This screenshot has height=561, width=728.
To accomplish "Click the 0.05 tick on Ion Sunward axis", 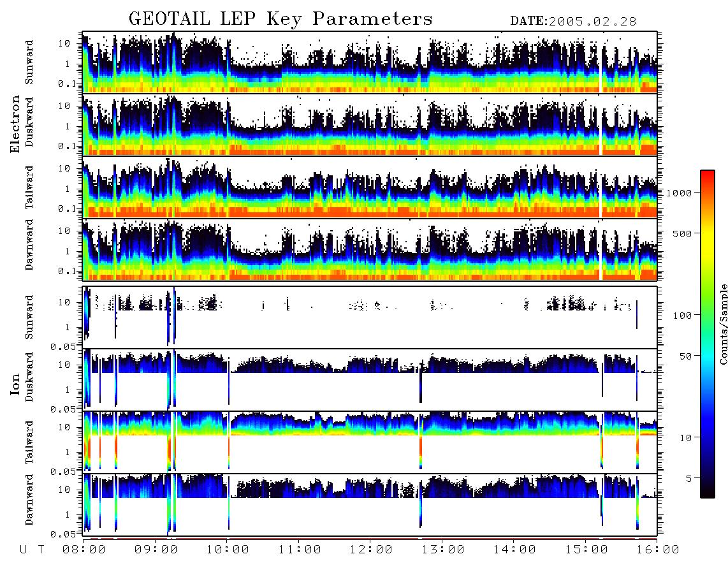I will (x=64, y=346).
